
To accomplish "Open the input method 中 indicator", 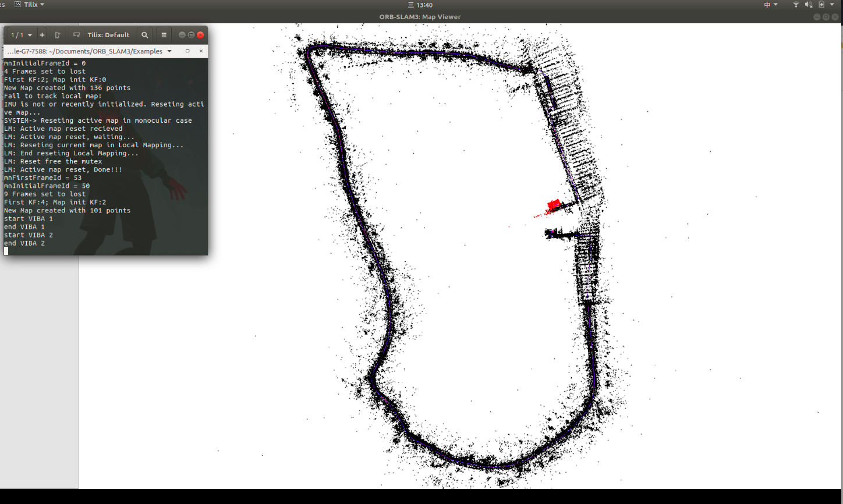I will (x=770, y=5).
